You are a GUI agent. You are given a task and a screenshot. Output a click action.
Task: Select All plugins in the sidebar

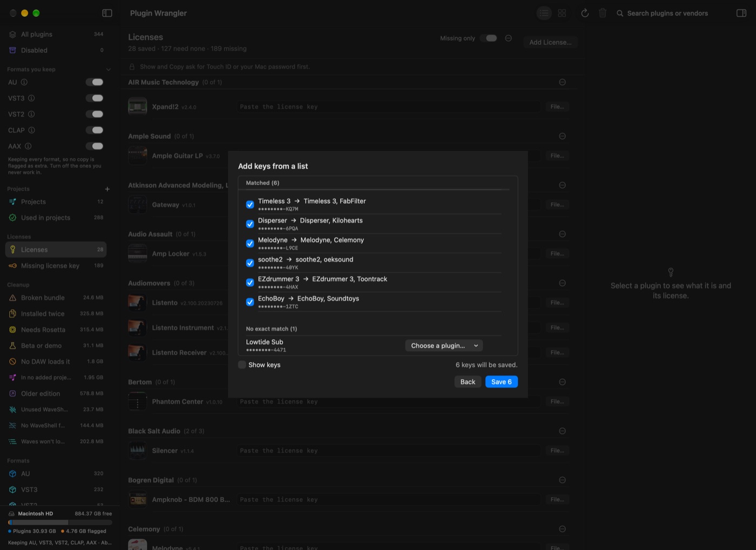56,34
